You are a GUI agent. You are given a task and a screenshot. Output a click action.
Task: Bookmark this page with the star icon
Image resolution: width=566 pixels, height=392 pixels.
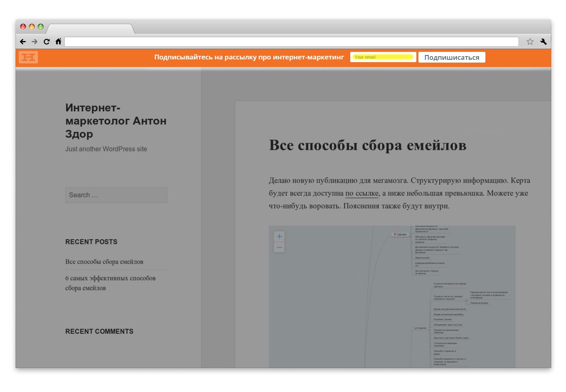click(x=531, y=41)
